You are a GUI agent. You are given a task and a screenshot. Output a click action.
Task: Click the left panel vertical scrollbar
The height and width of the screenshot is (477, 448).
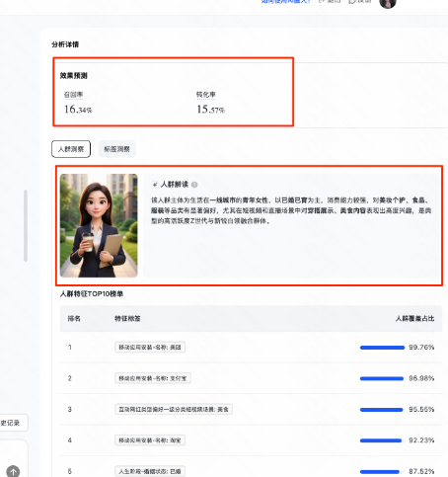(x=26, y=226)
